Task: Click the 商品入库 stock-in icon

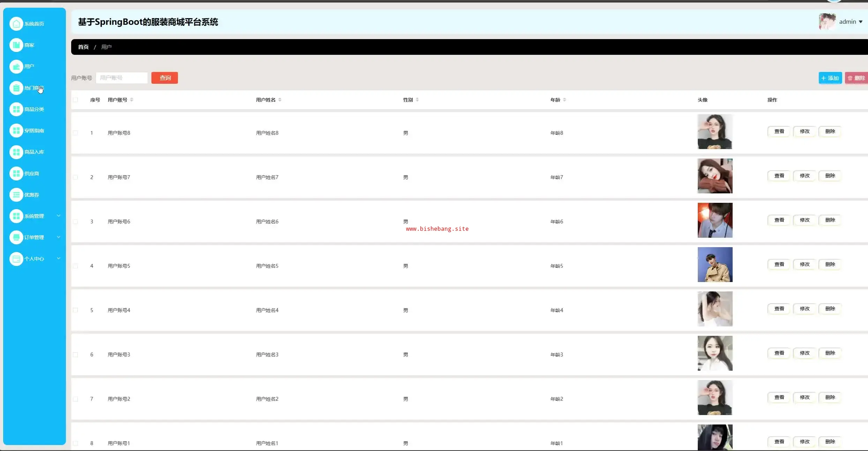Action: tap(16, 152)
